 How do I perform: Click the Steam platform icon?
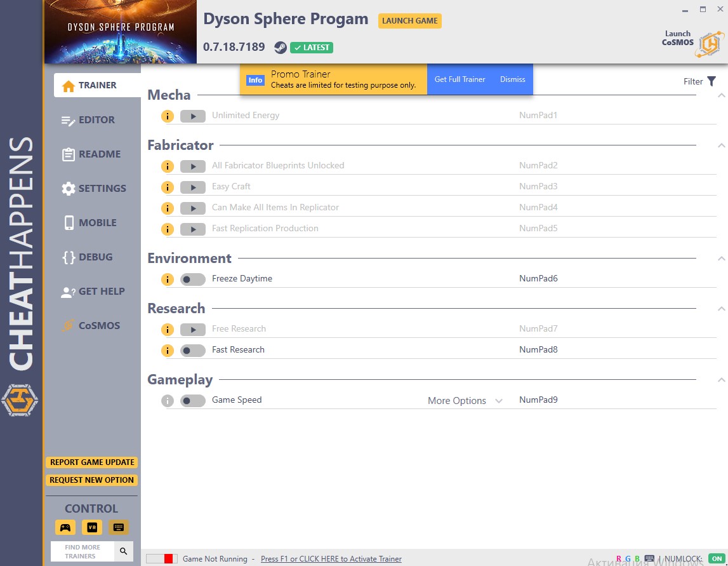click(x=280, y=48)
